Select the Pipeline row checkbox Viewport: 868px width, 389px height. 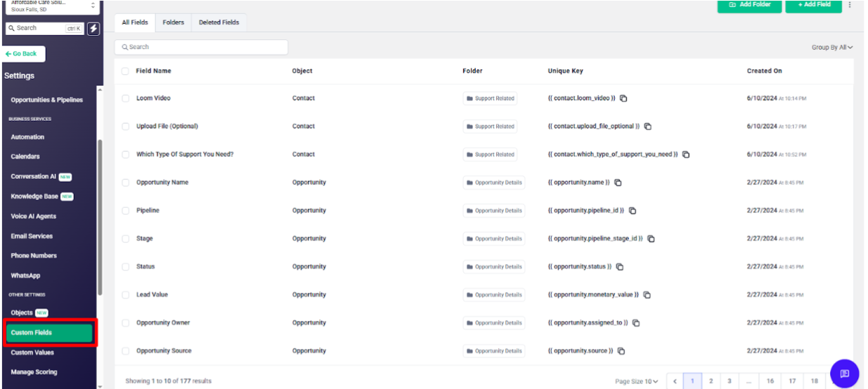tap(125, 211)
